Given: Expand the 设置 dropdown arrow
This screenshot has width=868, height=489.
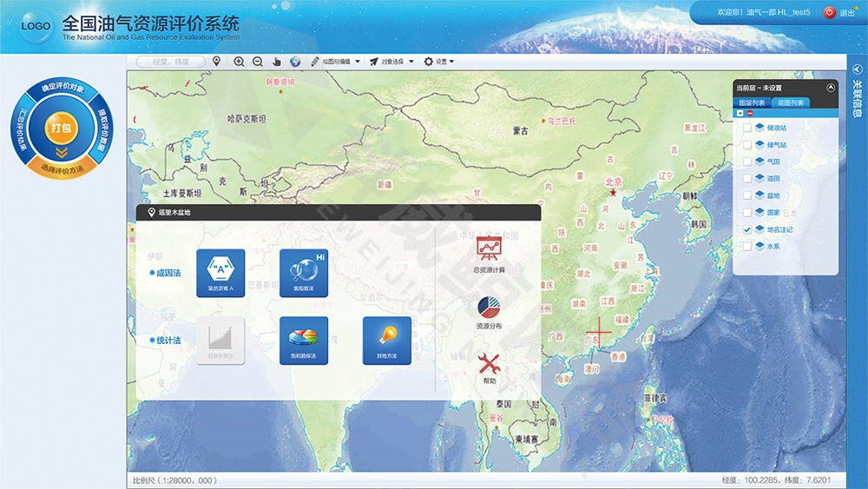Looking at the screenshot, I should [451, 62].
